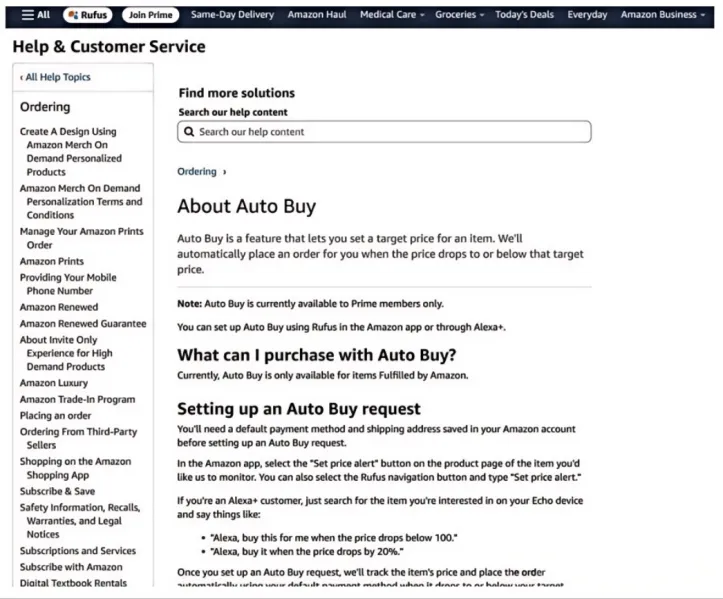Click the magnifier icon in help search
The width and height of the screenshot is (723, 599).
click(x=189, y=132)
